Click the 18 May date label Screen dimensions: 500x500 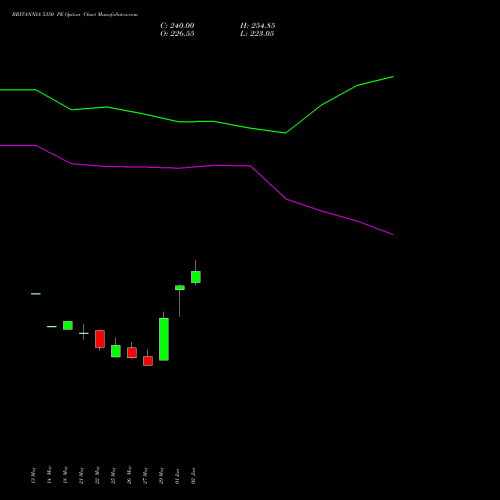65,475
